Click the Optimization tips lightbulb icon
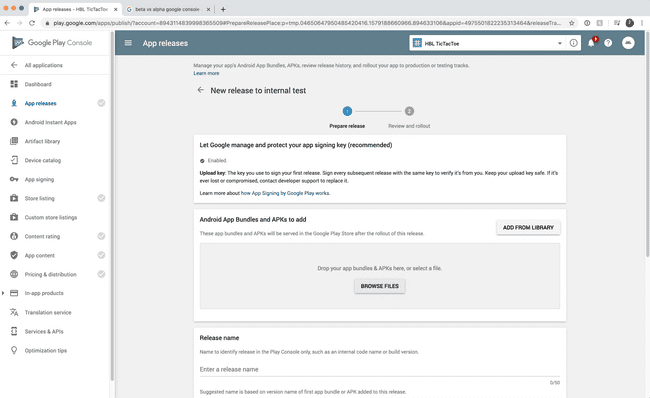This screenshot has height=398, width=650. pos(14,350)
